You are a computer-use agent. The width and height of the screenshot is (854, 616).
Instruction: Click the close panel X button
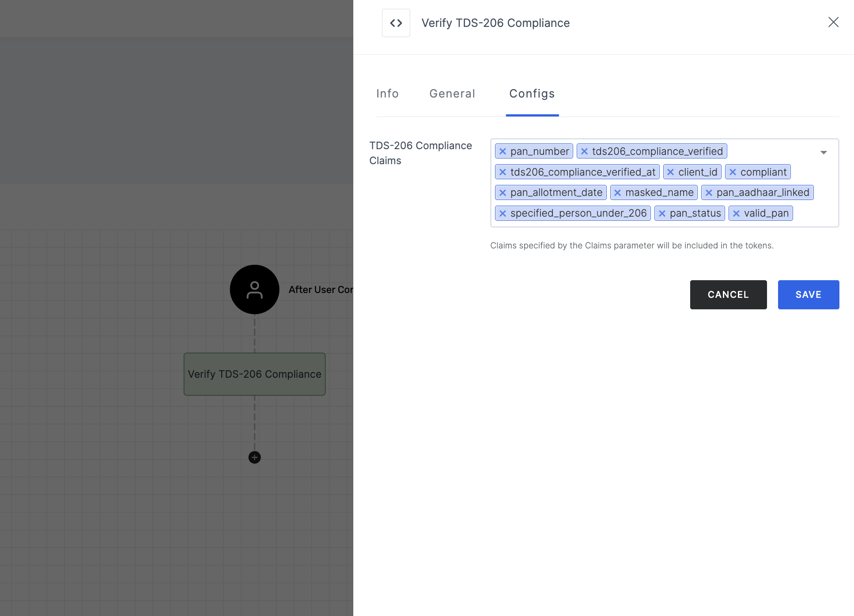[x=833, y=23]
